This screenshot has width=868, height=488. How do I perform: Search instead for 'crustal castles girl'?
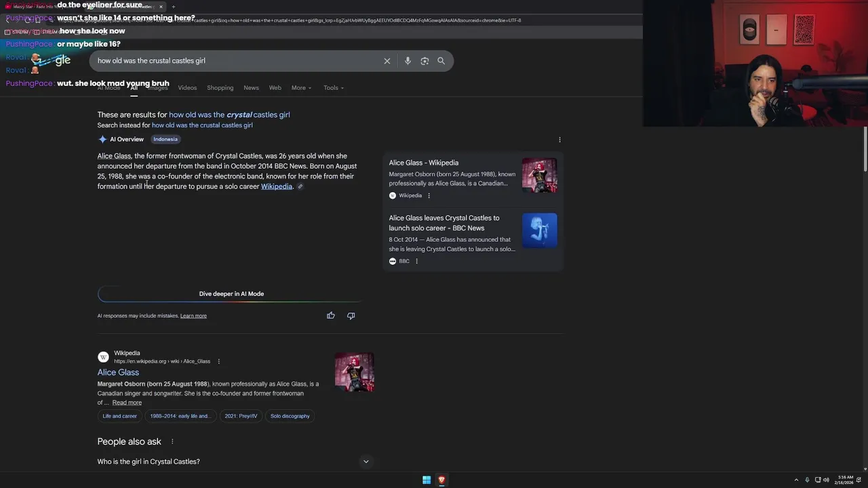click(x=202, y=125)
